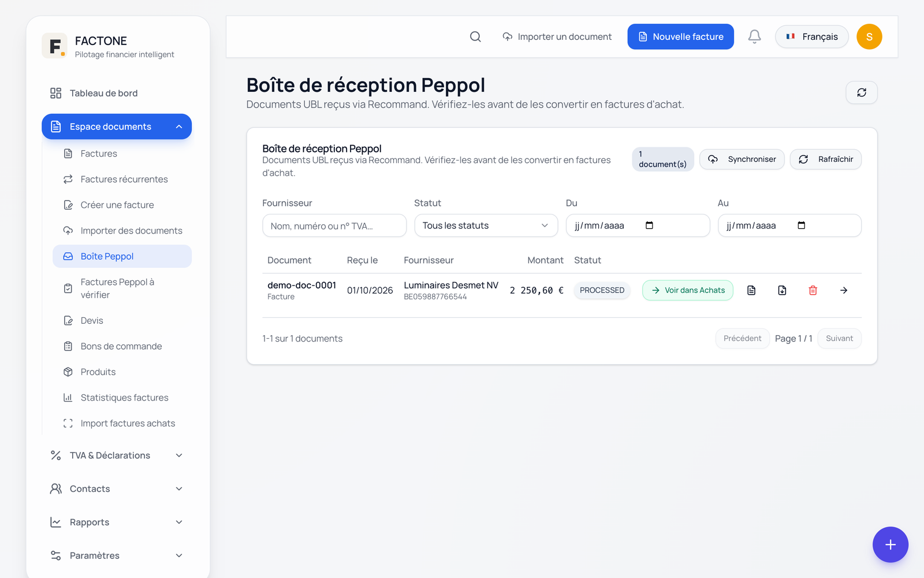Open demo-doc-0001 via arrow icon
The height and width of the screenshot is (578, 924).
(844, 290)
